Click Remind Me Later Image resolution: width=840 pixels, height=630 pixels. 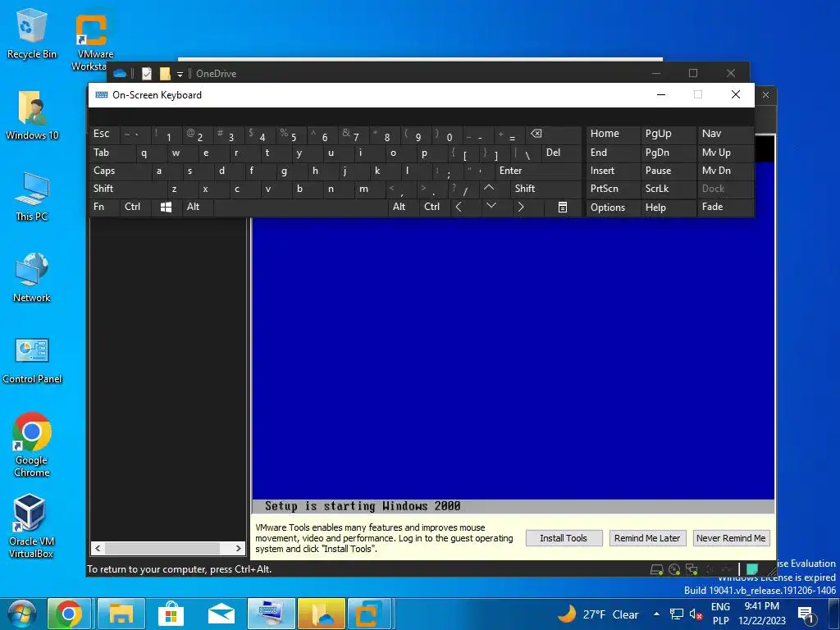[x=647, y=538]
